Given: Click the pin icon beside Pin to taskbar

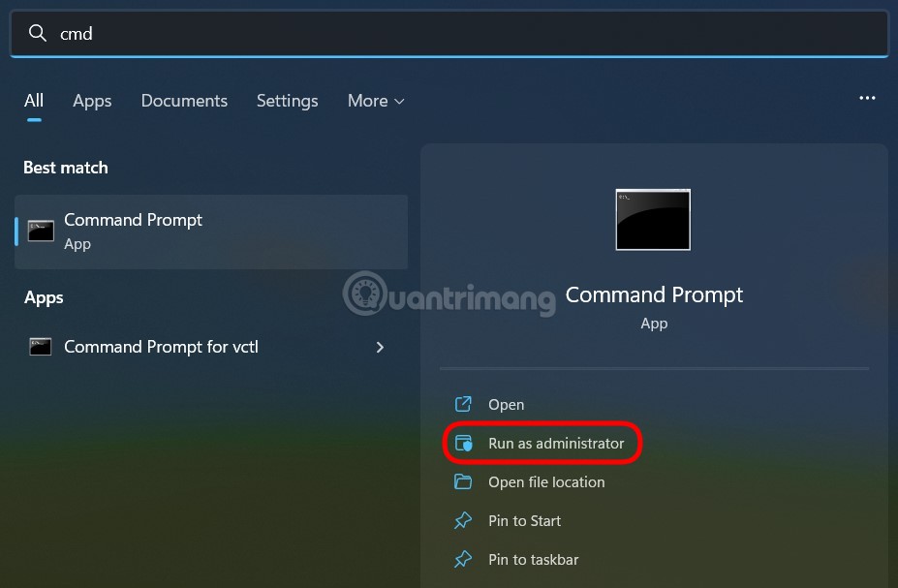Looking at the screenshot, I should click(x=465, y=559).
